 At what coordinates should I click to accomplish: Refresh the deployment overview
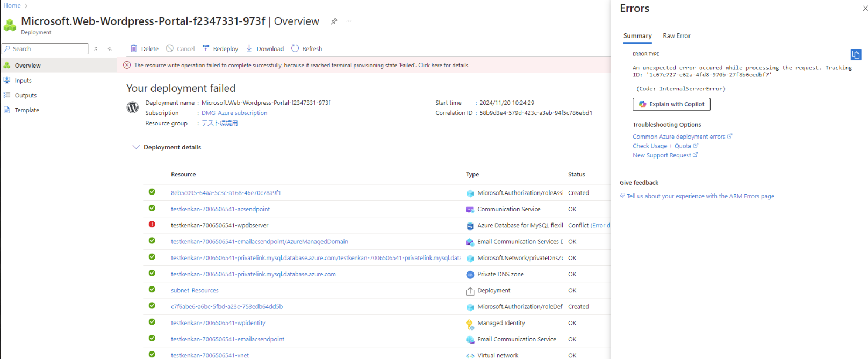point(307,48)
